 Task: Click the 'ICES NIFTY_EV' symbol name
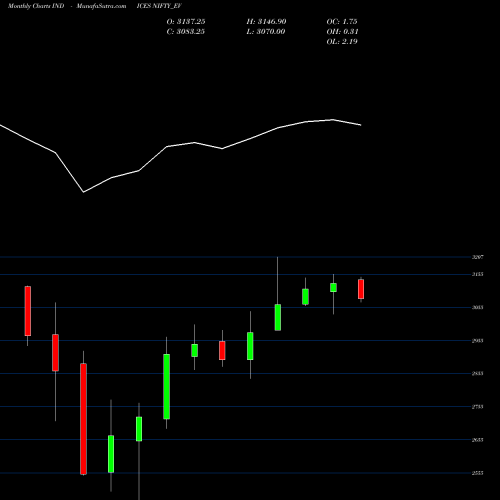click(x=159, y=6)
